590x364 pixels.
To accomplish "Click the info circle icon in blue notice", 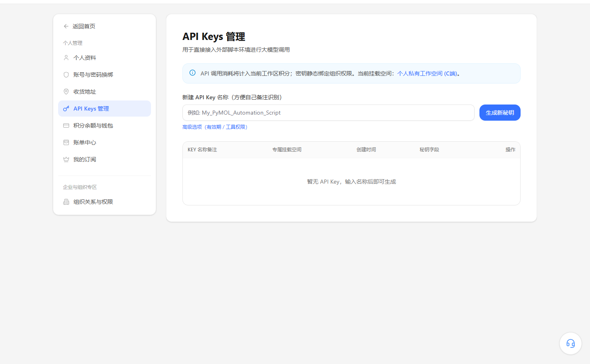I will click(192, 73).
